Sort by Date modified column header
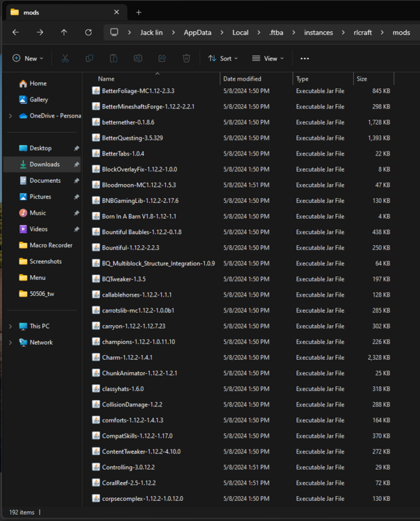The image size is (420, 521). click(x=242, y=79)
